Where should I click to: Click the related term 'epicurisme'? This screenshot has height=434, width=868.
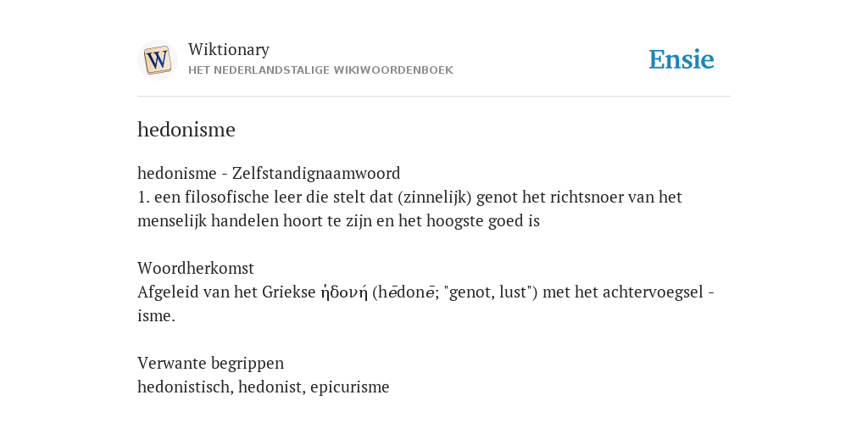click(350, 387)
